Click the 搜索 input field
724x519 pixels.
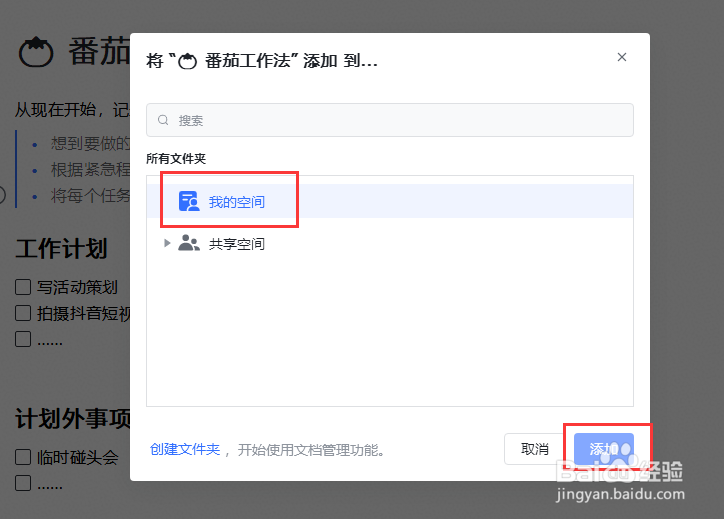click(x=390, y=120)
